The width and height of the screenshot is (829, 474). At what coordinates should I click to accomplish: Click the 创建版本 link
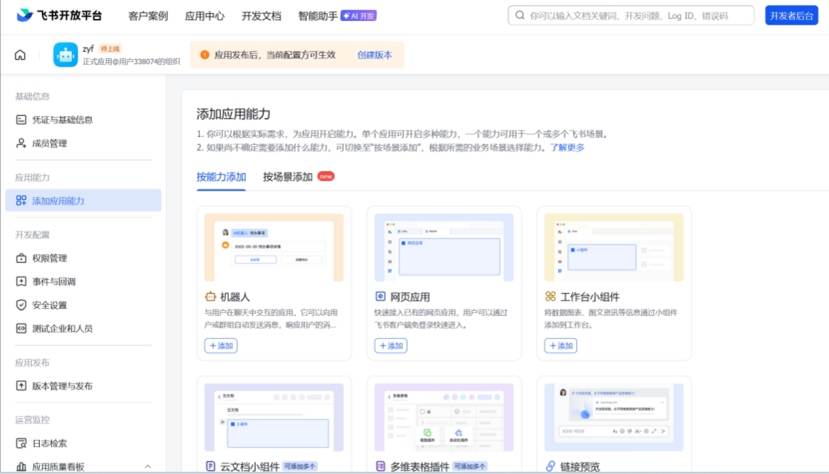pos(374,55)
